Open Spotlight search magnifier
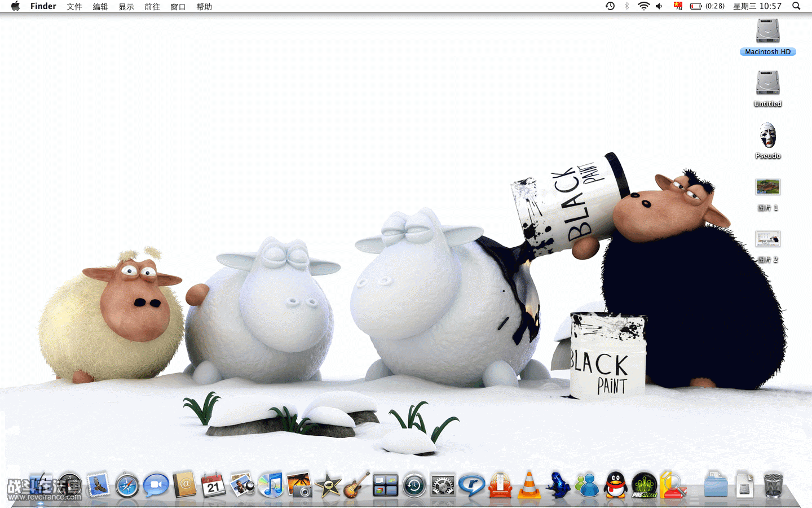The width and height of the screenshot is (812, 508). click(x=796, y=6)
